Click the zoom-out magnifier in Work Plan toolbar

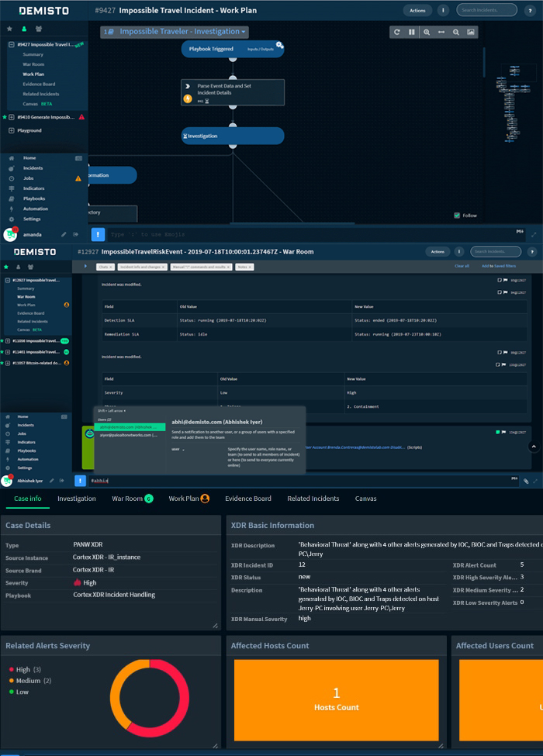(455, 33)
